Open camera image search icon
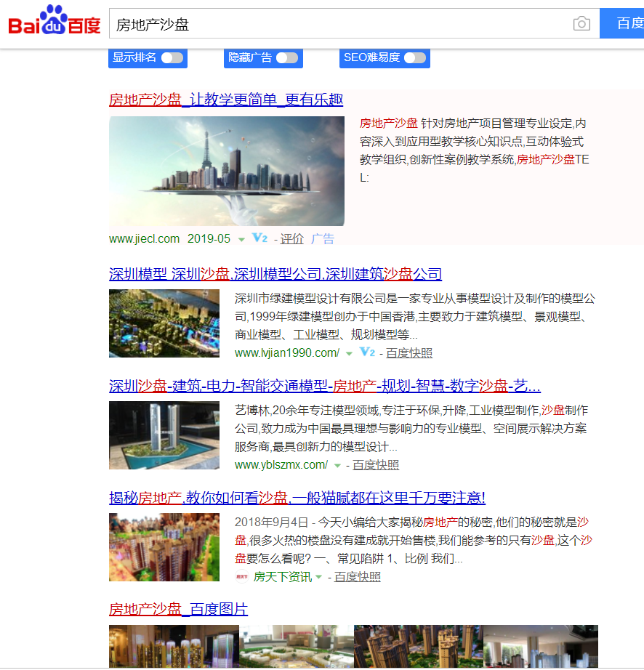Viewport: 644px width, 670px height. (581, 23)
